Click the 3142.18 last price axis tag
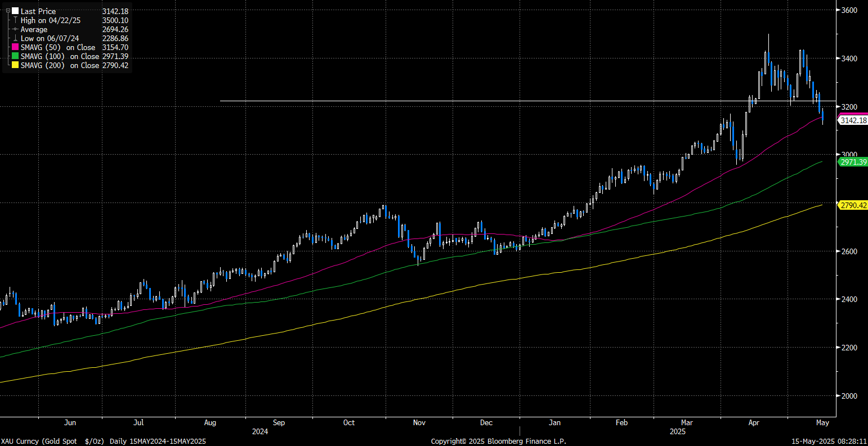 (x=852, y=120)
